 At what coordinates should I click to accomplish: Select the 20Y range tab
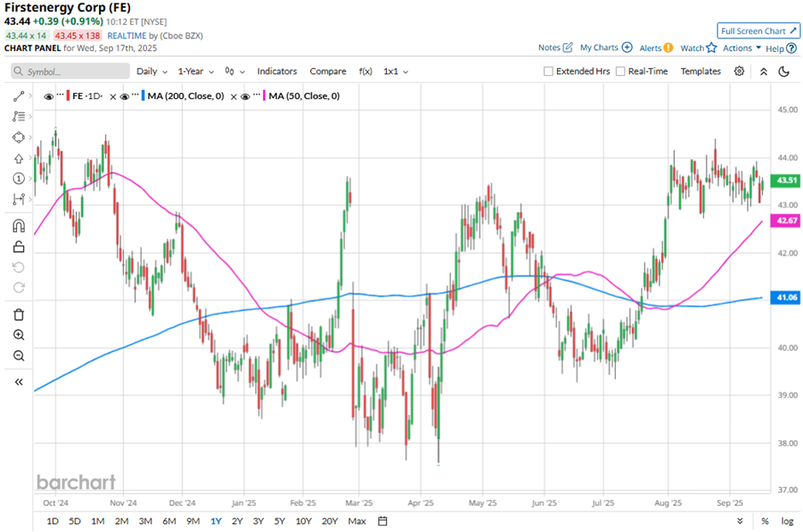(330, 521)
